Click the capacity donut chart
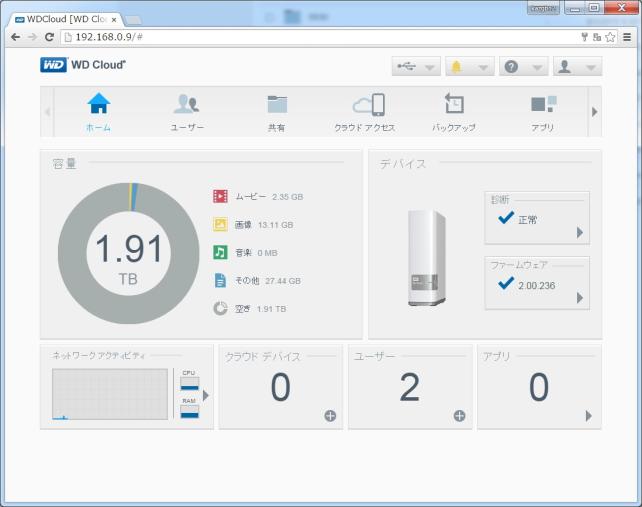The width and height of the screenshot is (642, 507). 128,253
